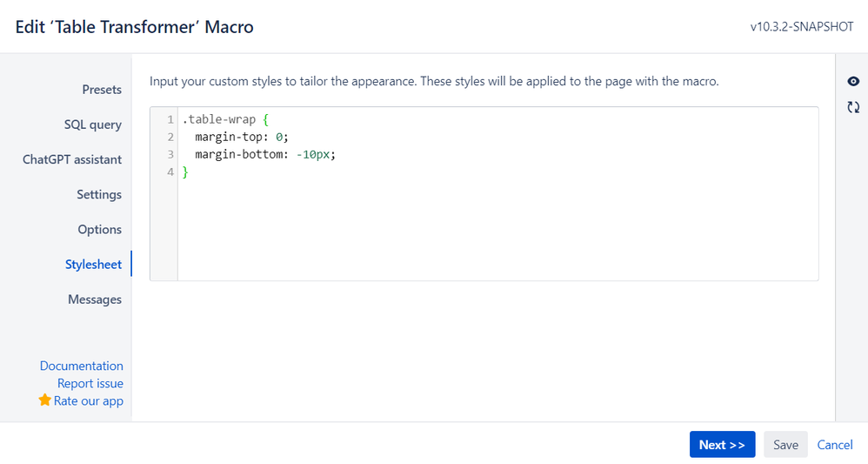Open the Documentation link
Viewport: 868px width, 464px height.
pos(82,366)
